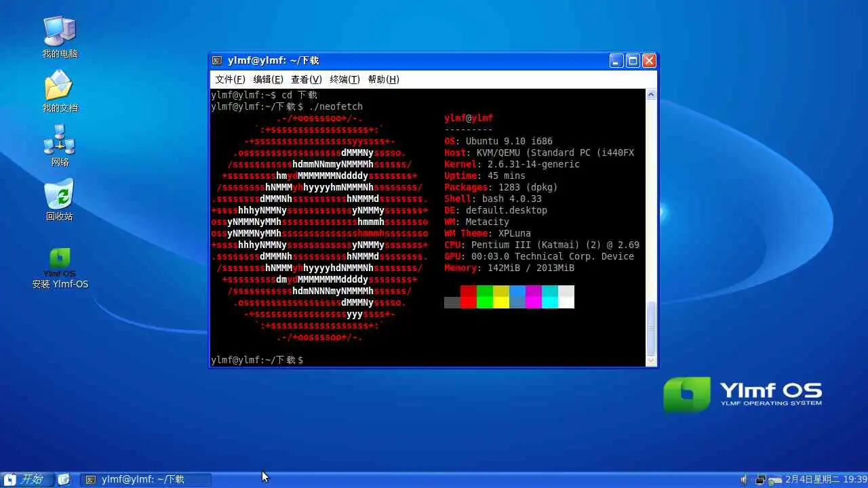The image size is (868, 488).
Task: Click the last empty prompt 'ylmf@ylmf:~/下载$'
Action: (x=257, y=360)
